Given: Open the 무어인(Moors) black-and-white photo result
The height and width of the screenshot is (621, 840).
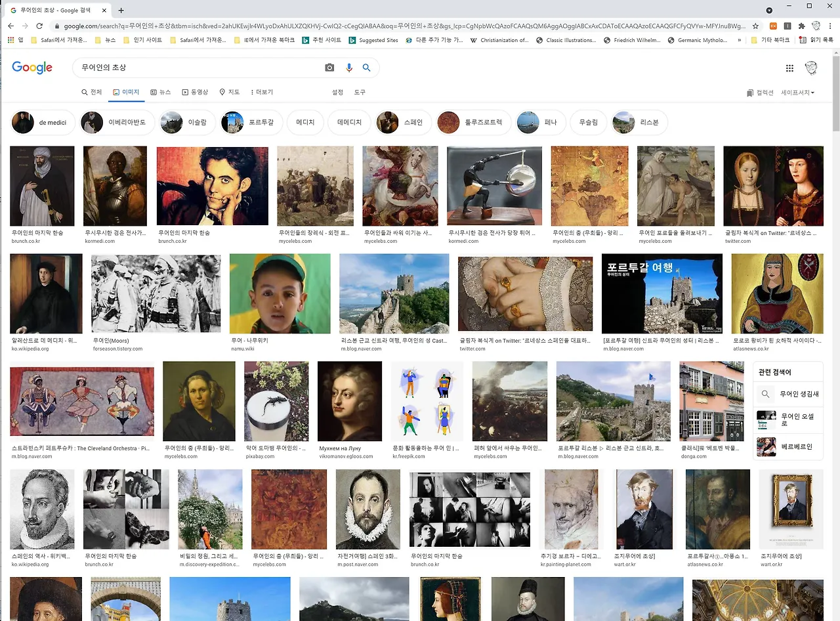Looking at the screenshot, I should point(156,293).
